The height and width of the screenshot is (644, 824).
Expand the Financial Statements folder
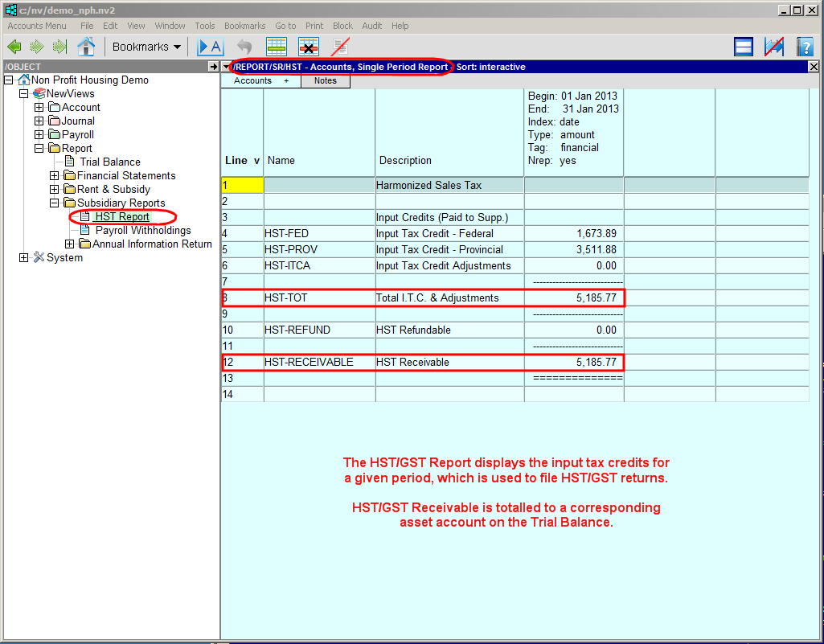[x=54, y=175]
